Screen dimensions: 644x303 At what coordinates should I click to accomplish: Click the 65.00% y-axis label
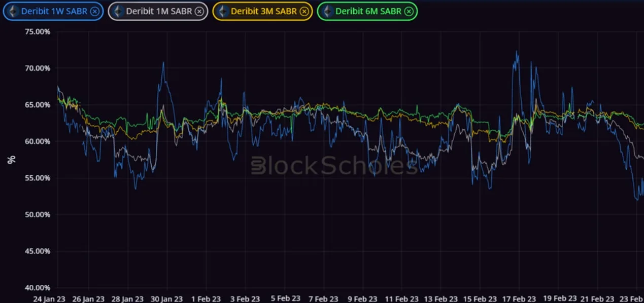(x=38, y=105)
